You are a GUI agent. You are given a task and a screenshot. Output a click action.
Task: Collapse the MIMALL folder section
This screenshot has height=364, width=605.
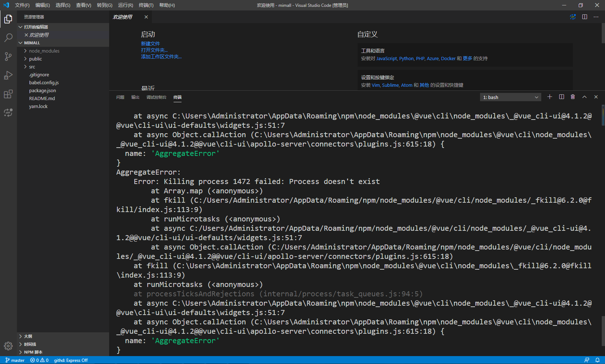point(63,43)
